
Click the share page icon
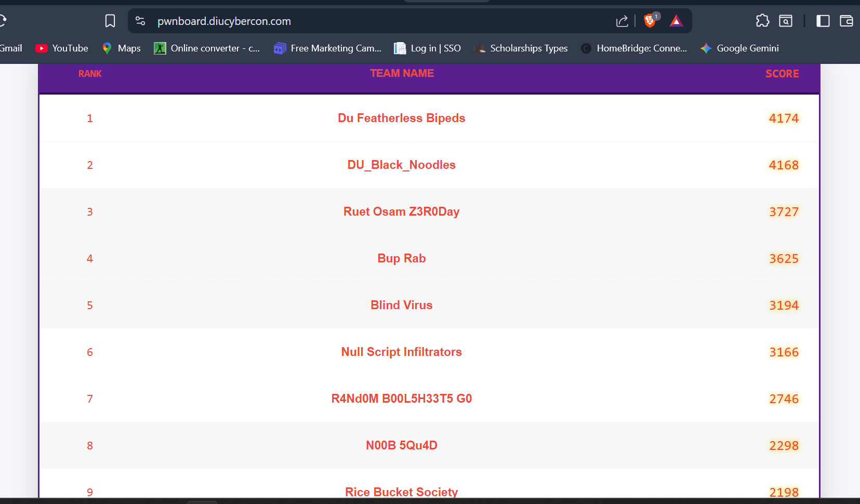(x=622, y=21)
